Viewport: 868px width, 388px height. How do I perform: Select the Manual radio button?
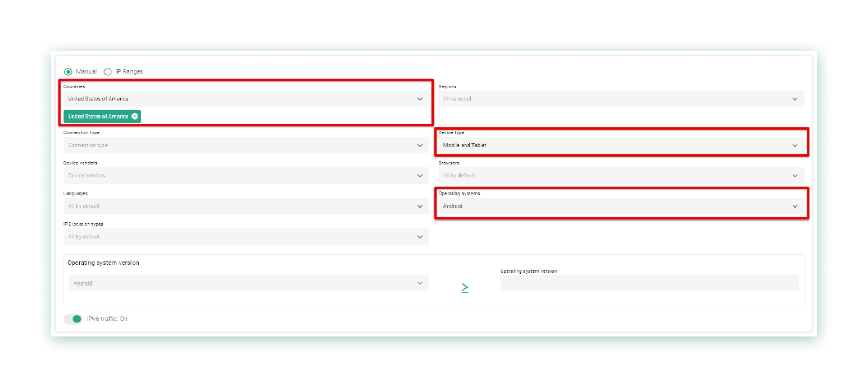tap(68, 72)
